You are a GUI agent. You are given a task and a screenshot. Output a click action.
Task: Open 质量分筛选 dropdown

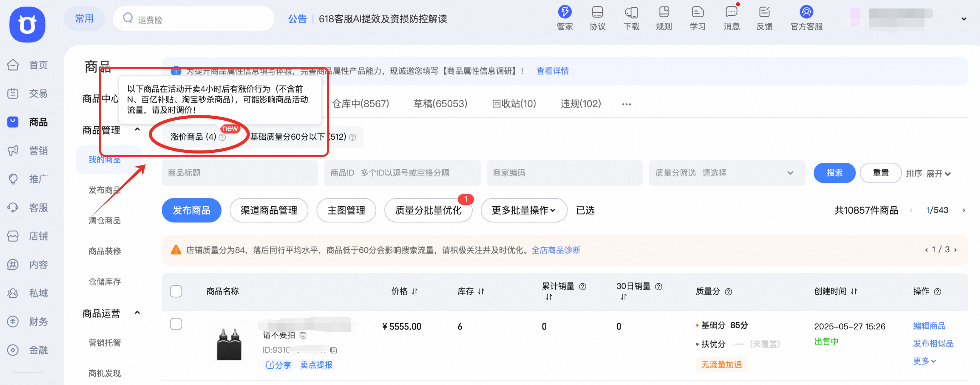pyautogui.click(x=727, y=173)
